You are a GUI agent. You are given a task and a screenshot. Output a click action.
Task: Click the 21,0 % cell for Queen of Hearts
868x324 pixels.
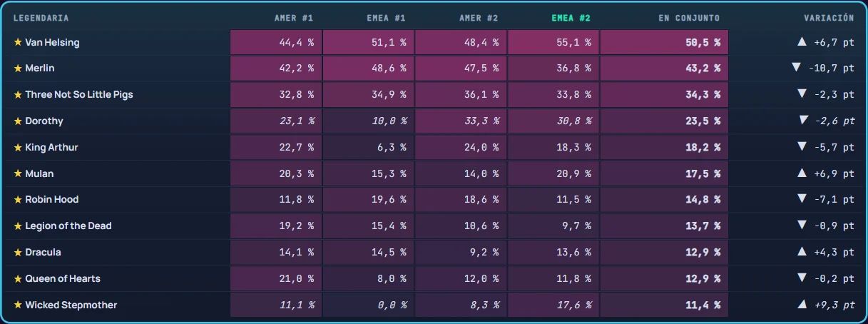coord(276,279)
